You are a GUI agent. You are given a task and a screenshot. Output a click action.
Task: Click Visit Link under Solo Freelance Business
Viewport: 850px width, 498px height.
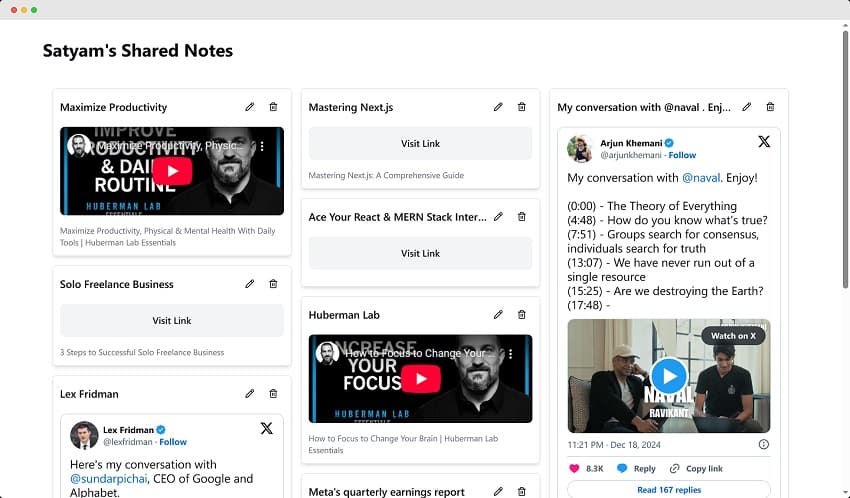pyautogui.click(x=172, y=320)
